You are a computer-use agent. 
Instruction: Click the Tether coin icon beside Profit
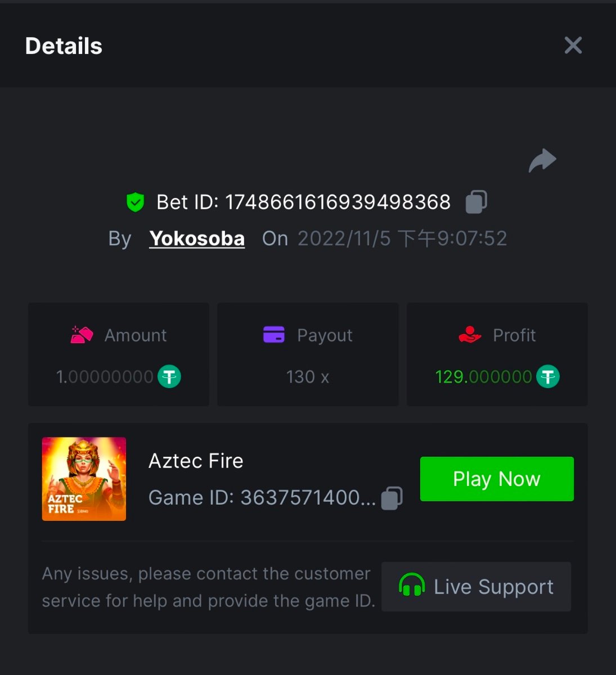(x=547, y=376)
